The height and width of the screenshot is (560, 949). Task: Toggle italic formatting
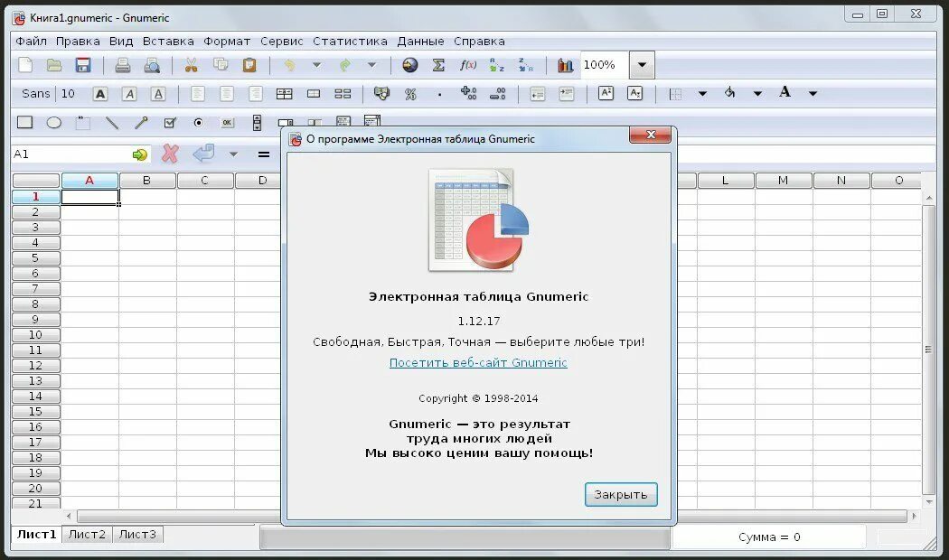pyautogui.click(x=129, y=94)
